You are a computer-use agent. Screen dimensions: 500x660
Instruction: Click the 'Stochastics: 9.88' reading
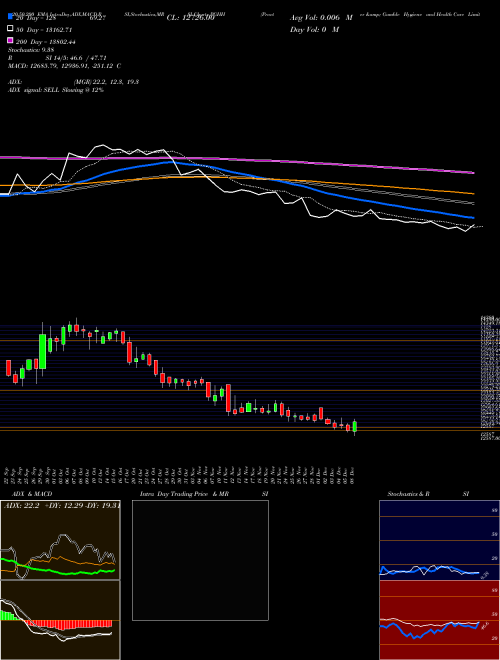(31, 50)
